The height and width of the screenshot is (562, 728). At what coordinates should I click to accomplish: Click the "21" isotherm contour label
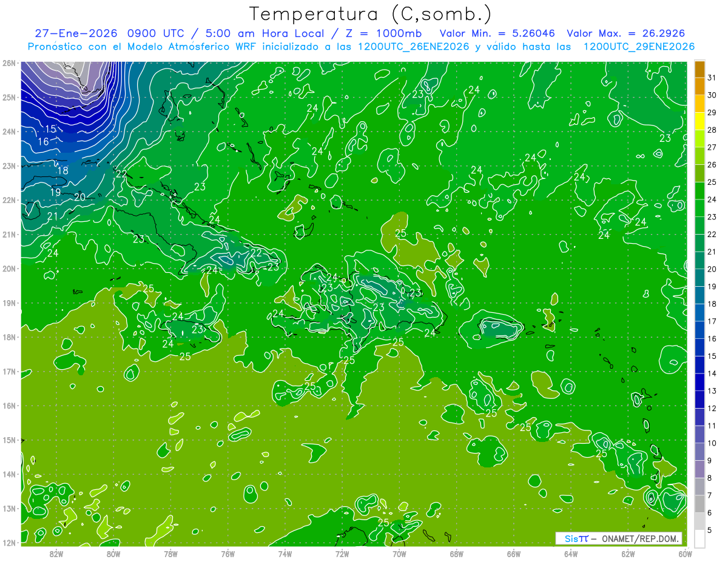coord(53,216)
